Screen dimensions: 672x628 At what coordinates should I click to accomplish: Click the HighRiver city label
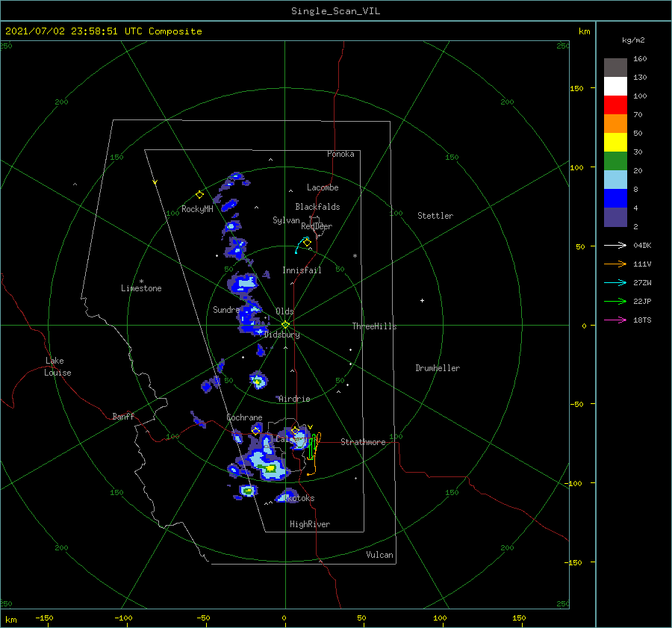click(310, 524)
